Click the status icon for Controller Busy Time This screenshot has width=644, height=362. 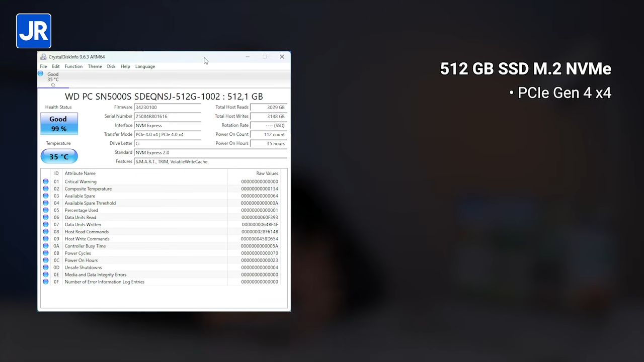(x=46, y=246)
